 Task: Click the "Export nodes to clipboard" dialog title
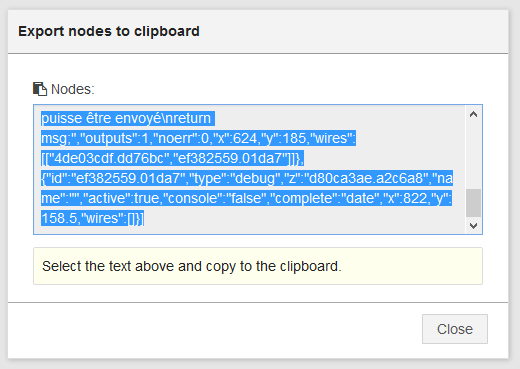coord(109,31)
